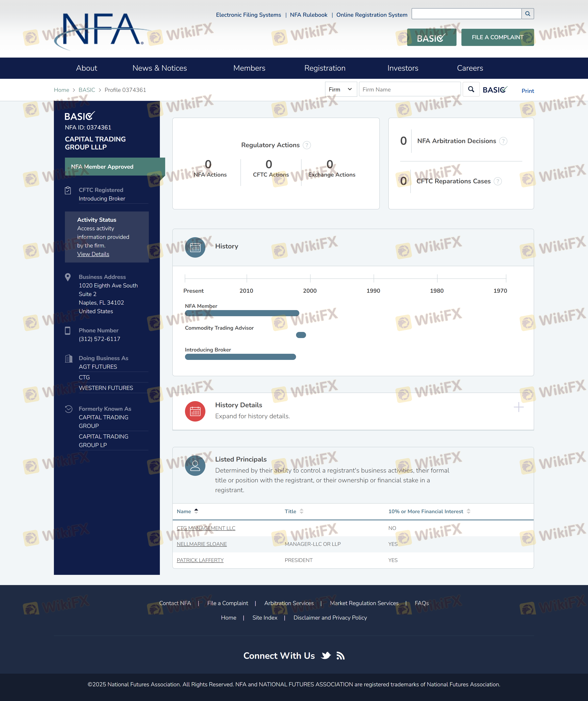Click the Firm Name input field
588x701 pixels.
(409, 89)
